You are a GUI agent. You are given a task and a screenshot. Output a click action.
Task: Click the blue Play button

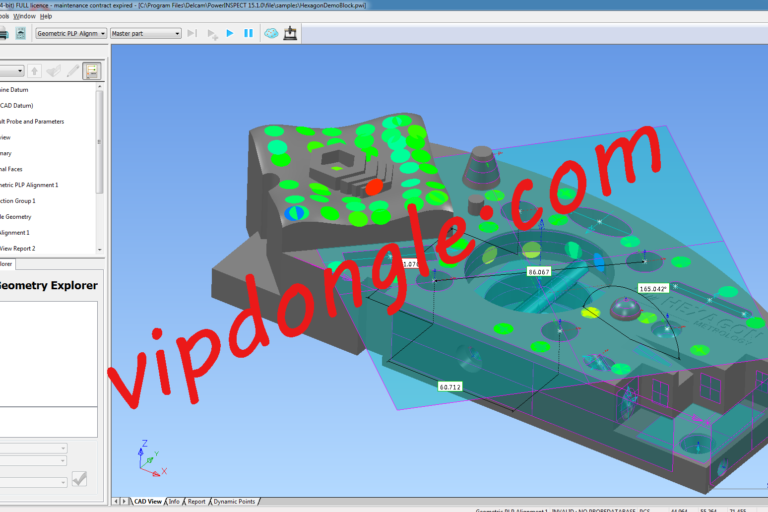[230, 33]
